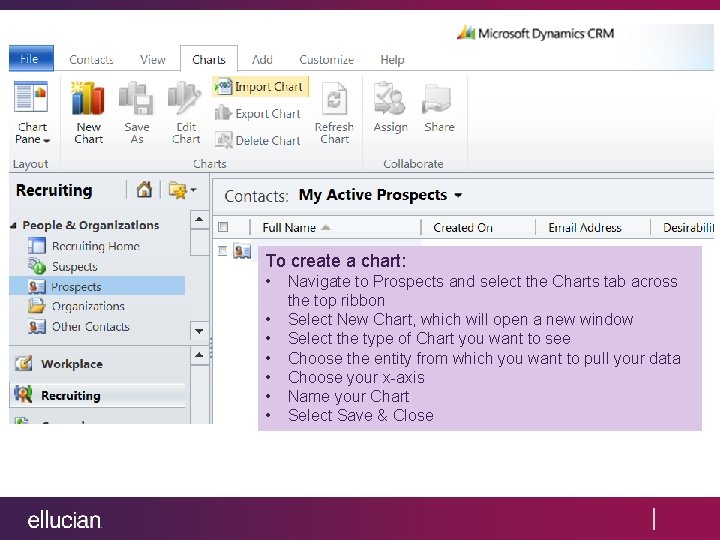Select the Charts ribbon tab
This screenshot has height=540, width=720.
[x=209, y=59]
